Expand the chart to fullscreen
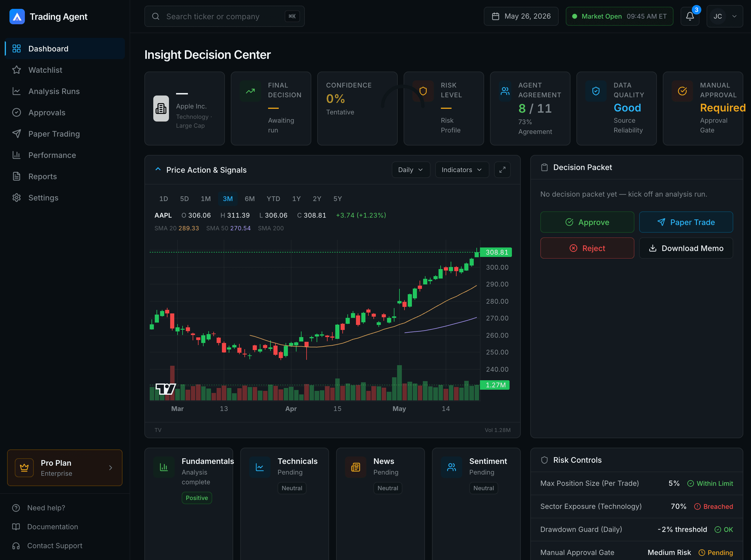Viewport: 751px width, 560px height. pos(502,170)
